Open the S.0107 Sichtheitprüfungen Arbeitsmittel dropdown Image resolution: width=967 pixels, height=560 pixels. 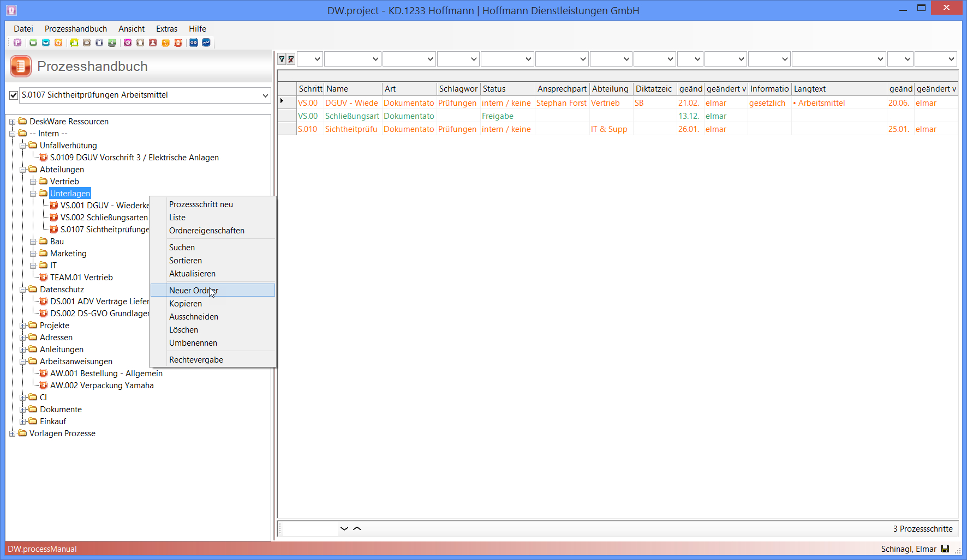pyautogui.click(x=265, y=95)
